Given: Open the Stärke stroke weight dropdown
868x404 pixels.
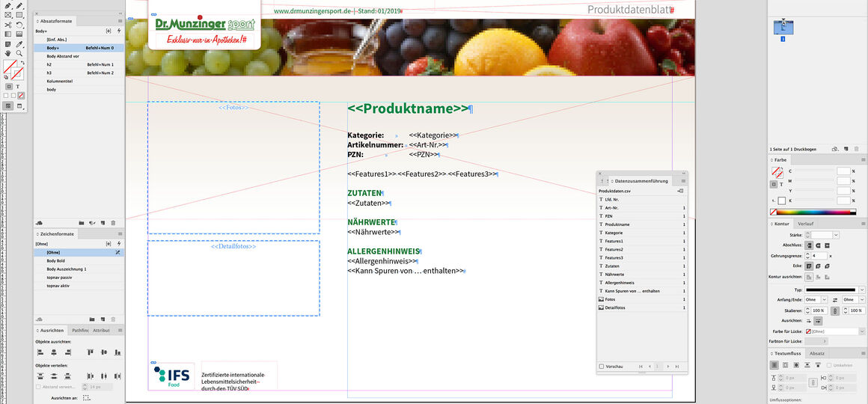Looking at the screenshot, I should pos(835,235).
